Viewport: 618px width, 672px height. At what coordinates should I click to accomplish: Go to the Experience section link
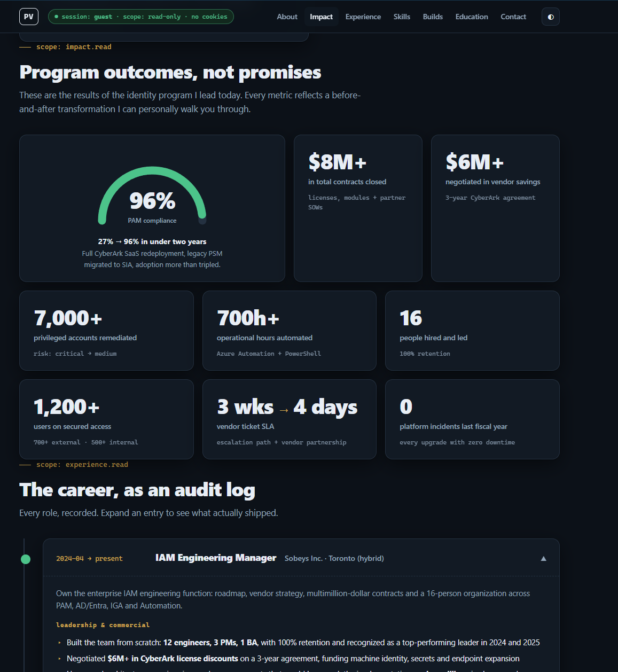[363, 17]
